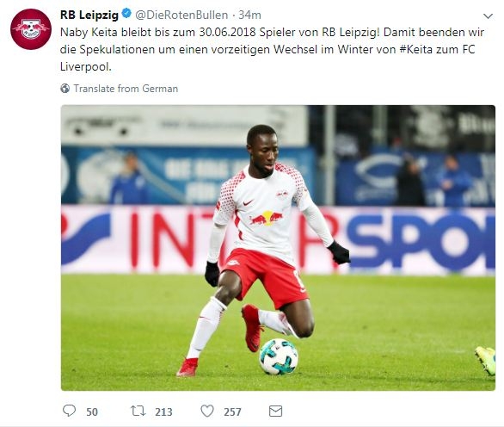Viewport: 504px width, 427px height.
Task: Expand the tweet options chevron
Action: 488,15
